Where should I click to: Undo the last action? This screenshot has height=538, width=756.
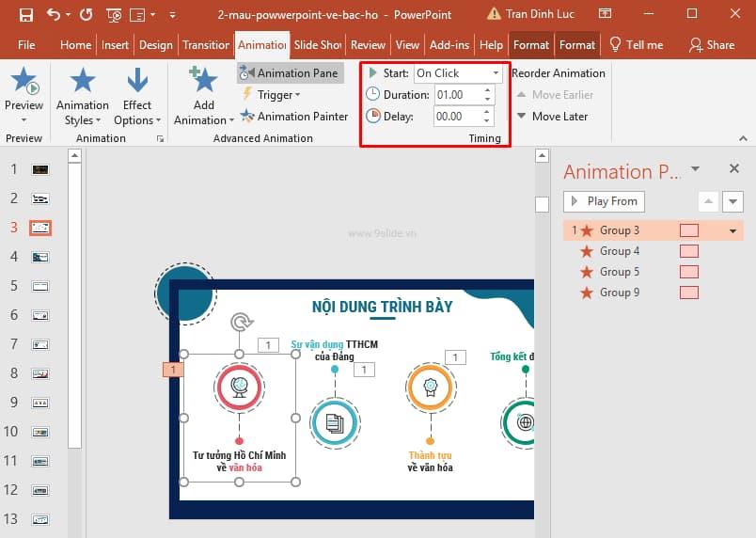tap(53, 14)
